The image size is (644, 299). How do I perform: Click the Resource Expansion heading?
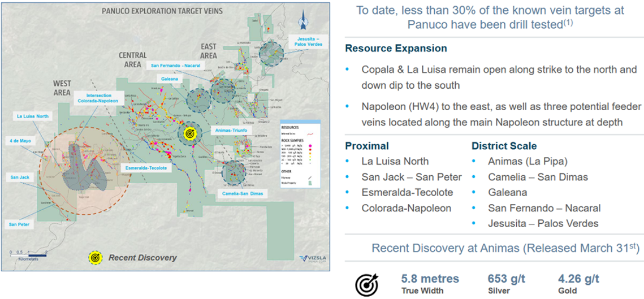(x=396, y=49)
